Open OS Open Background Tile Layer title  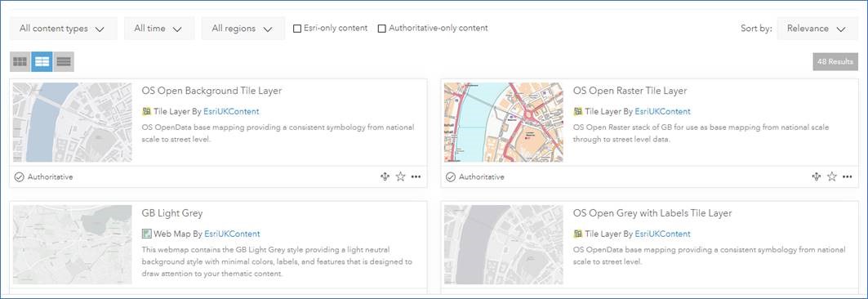(211, 91)
